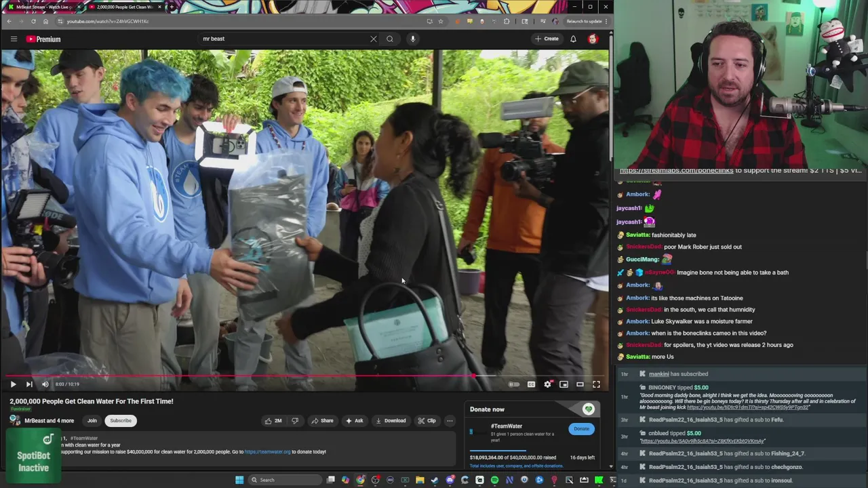Open Task View on taskbar
This screenshot has width=868, height=488.
[x=330, y=480]
